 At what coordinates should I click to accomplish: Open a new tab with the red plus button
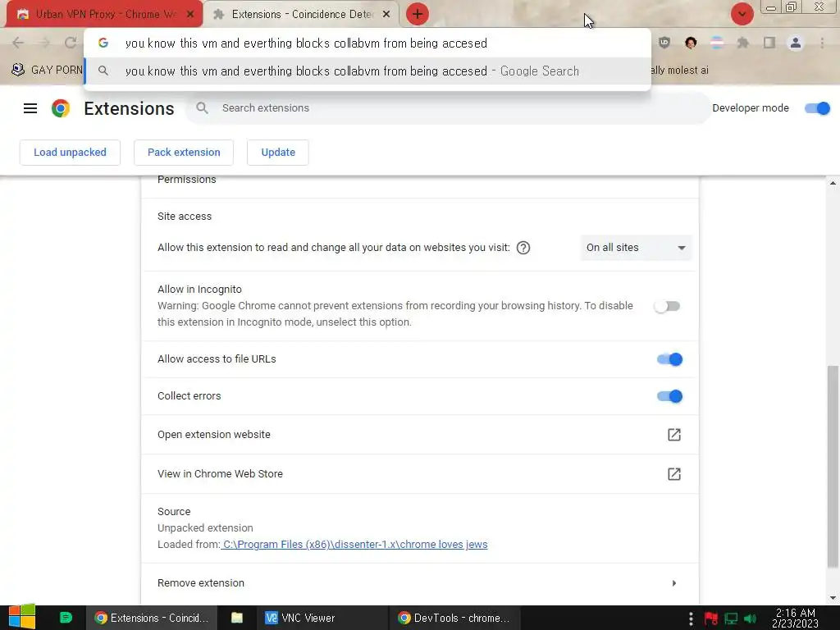coord(418,14)
